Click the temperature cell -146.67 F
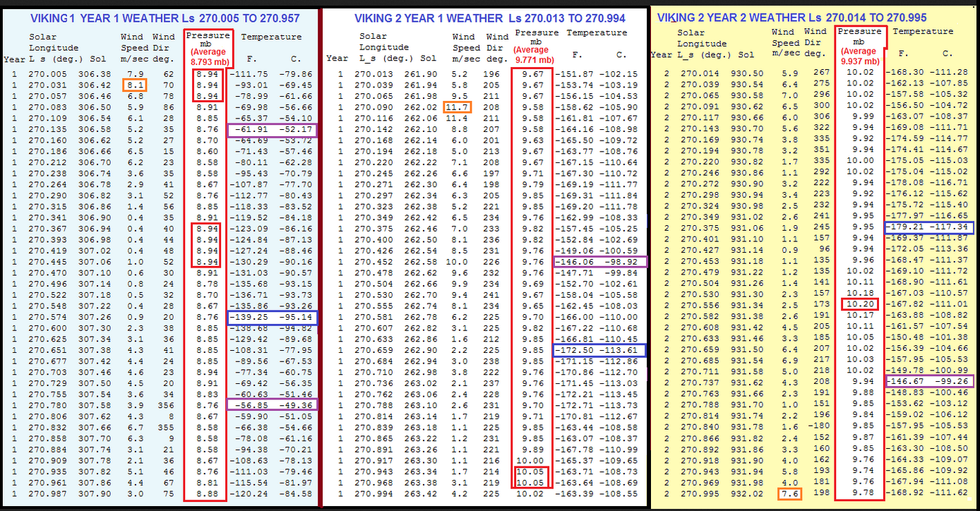This screenshot has height=511, width=980. pos(906,381)
